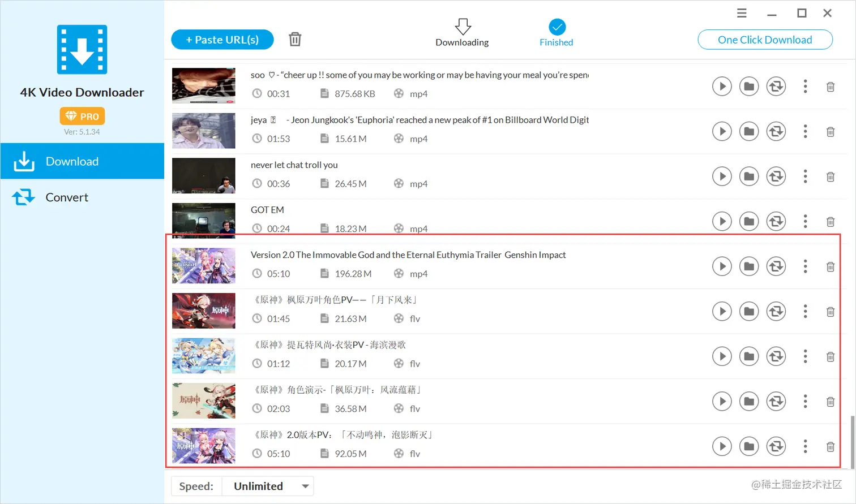Convert the 36.58 M flv video
The image size is (856, 504).
[776, 401]
